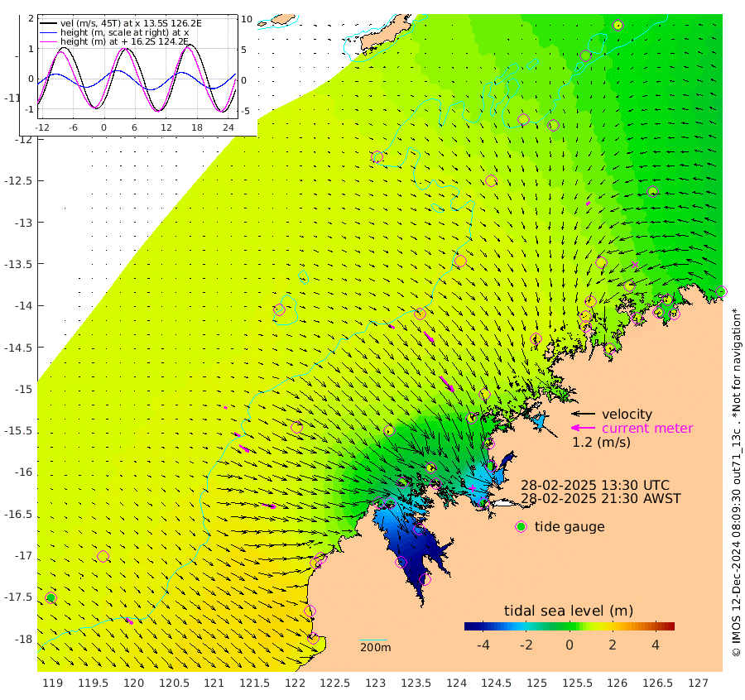The width and height of the screenshot is (745, 700).
Task: Click the '121' longitude axis label
Action: 214,683
